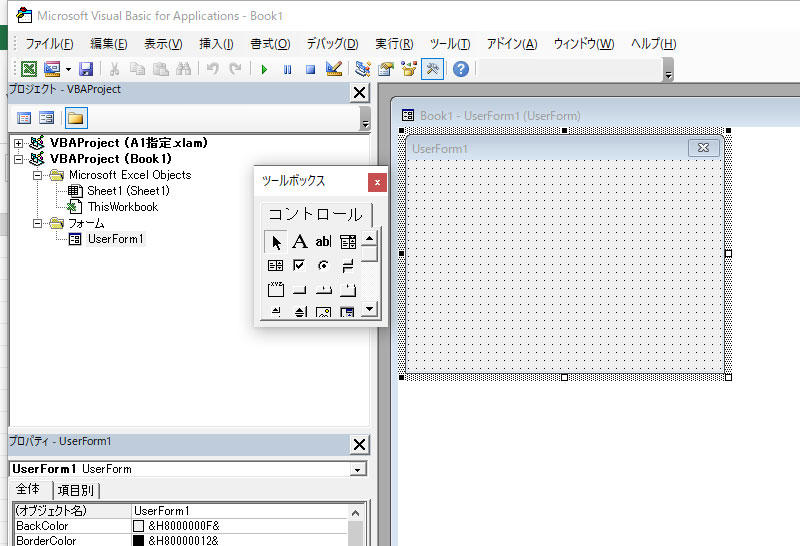
Task: Select the Image control tool
Action: coord(323,312)
